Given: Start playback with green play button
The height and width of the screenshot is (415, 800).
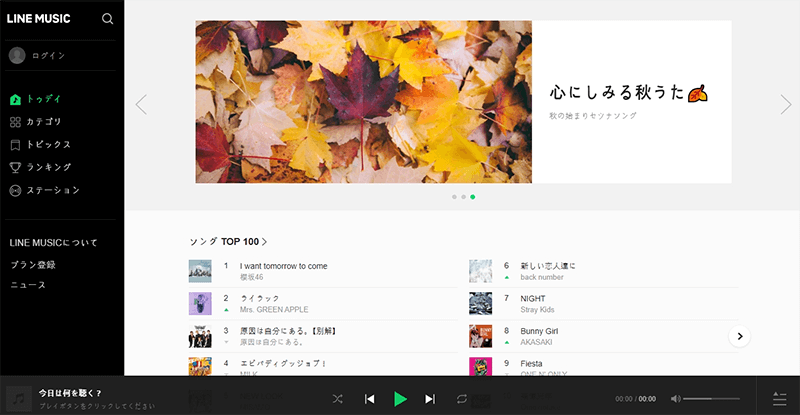Looking at the screenshot, I should pos(401,399).
